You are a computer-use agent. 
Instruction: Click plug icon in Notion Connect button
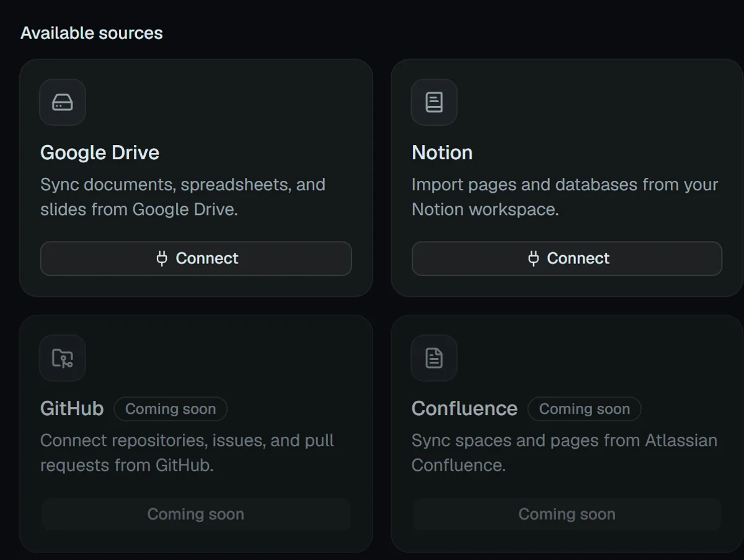click(533, 258)
